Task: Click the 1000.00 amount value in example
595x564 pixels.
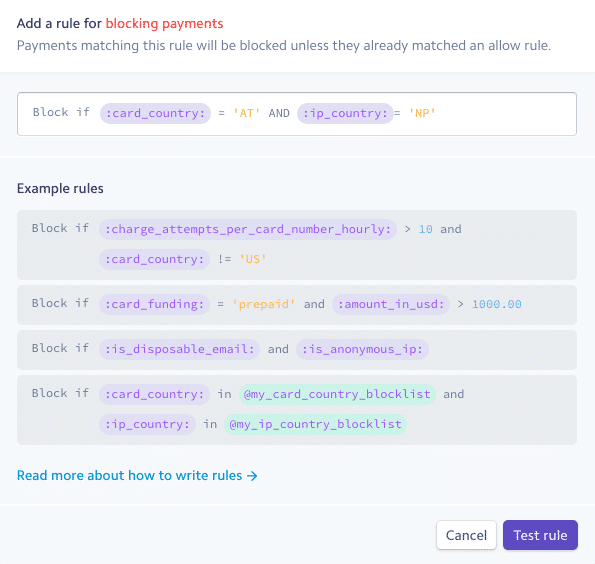Action: 496,304
